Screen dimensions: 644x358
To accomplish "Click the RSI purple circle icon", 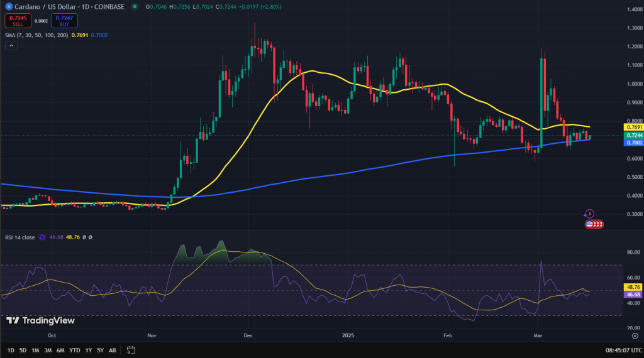I will click(42, 237).
